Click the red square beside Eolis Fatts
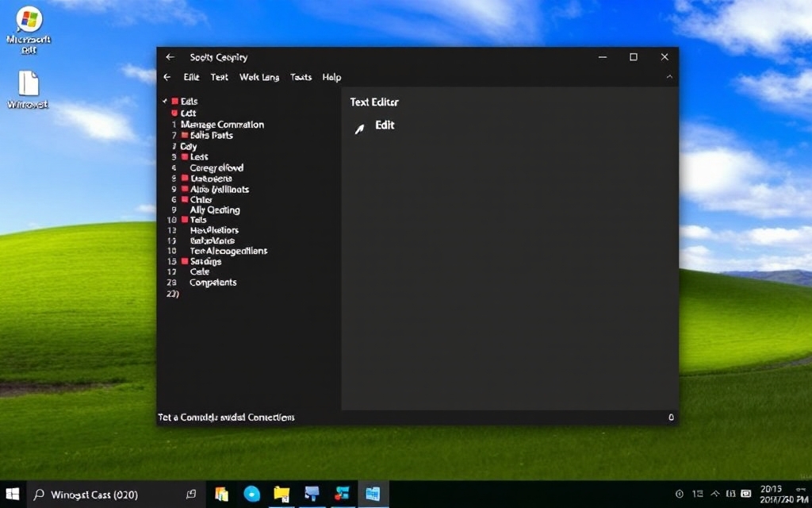Image resolution: width=812 pixels, height=508 pixels. tap(184, 135)
